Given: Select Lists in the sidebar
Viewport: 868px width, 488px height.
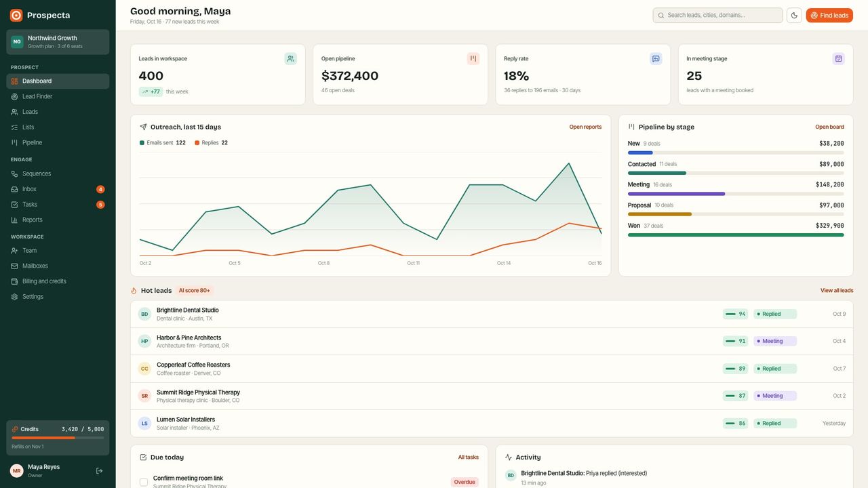Looking at the screenshot, I should pyautogui.click(x=58, y=127).
